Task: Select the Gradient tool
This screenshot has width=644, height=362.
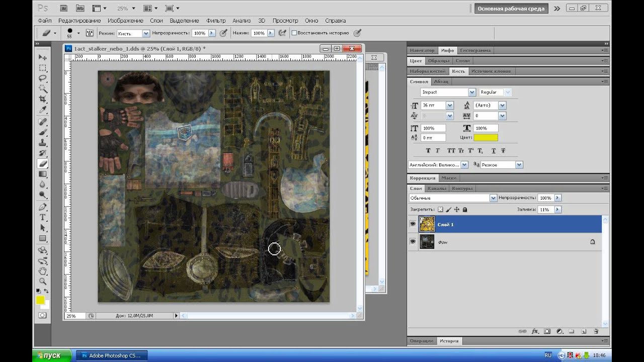Action: click(x=43, y=174)
